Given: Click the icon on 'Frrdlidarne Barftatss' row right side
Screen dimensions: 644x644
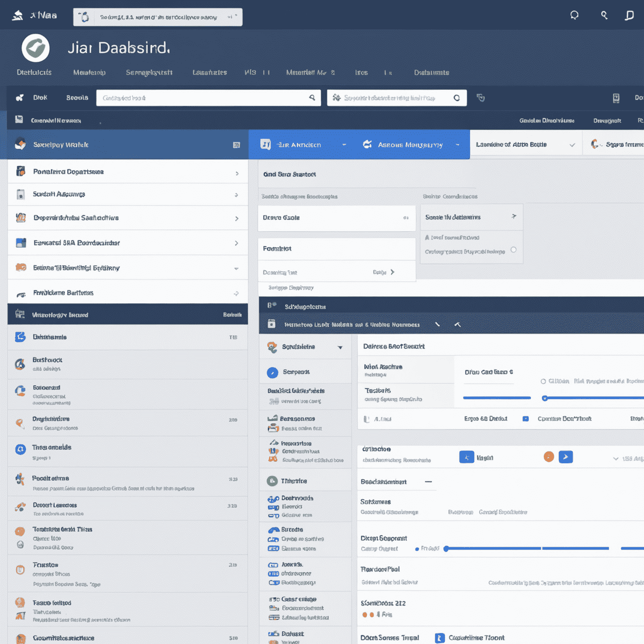Looking at the screenshot, I should (236, 293).
